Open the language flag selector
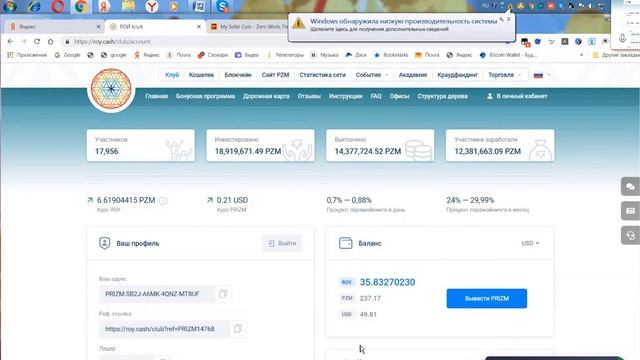640x360 pixels. (542, 75)
